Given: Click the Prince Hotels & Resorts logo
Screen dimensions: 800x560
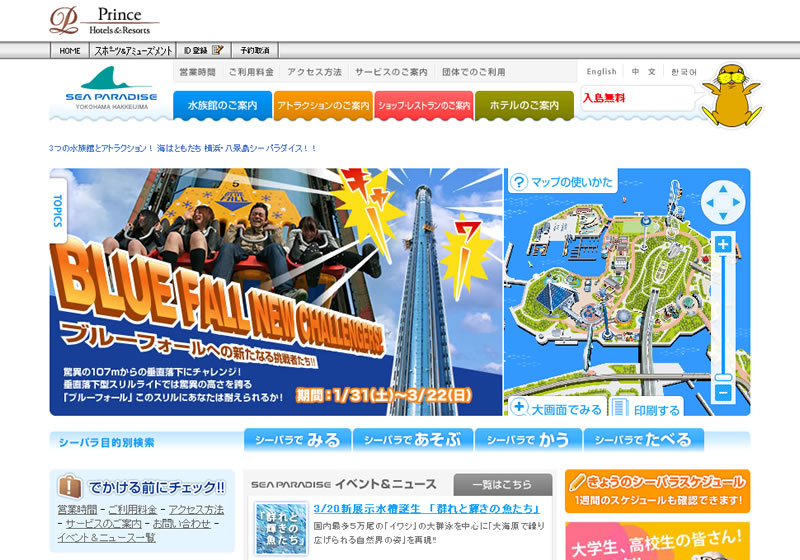Looking at the screenshot, I should point(104,21).
